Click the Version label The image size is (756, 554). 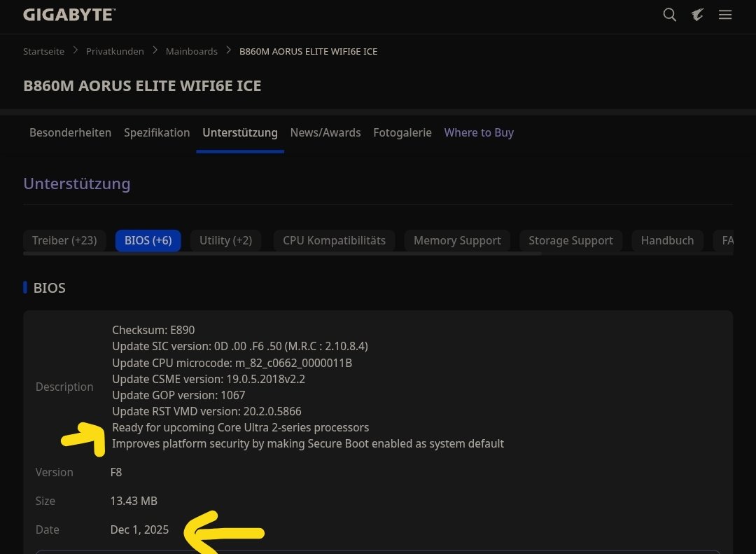pyautogui.click(x=54, y=472)
